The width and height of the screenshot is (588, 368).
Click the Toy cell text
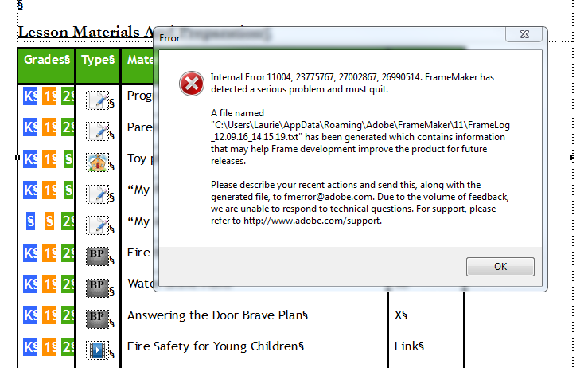tap(139, 159)
